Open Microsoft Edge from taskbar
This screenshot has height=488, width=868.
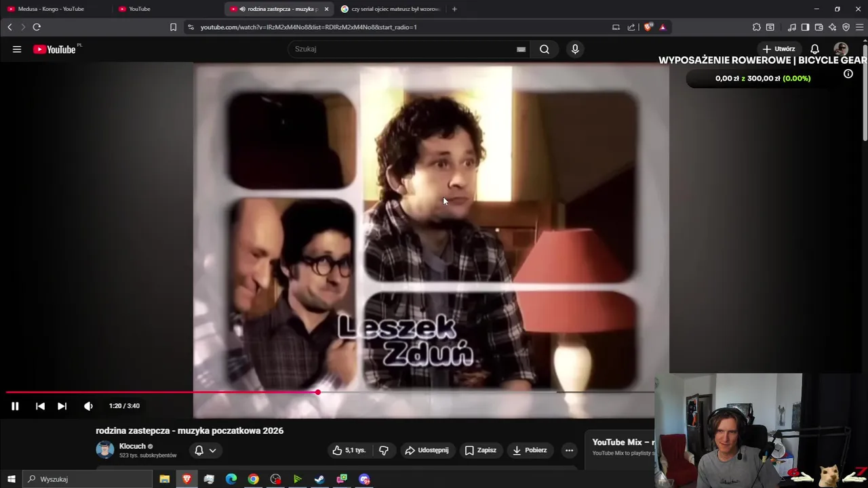231,479
